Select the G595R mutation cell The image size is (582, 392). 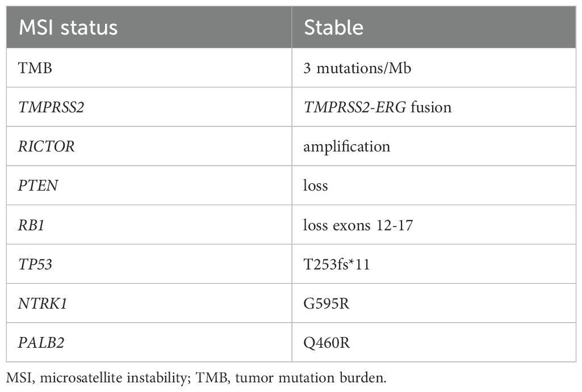pyautogui.click(x=326, y=304)
